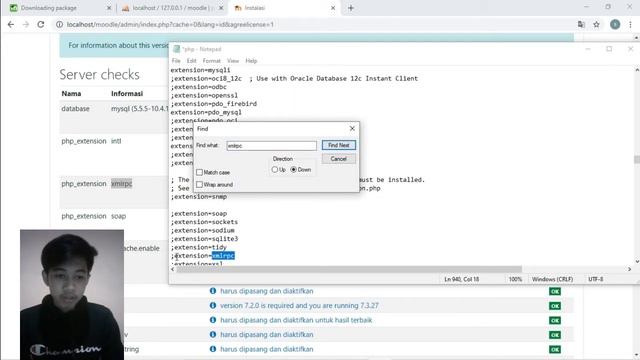Click the soap cell in Server checks

pyautogui.click(x=118, y=216)
